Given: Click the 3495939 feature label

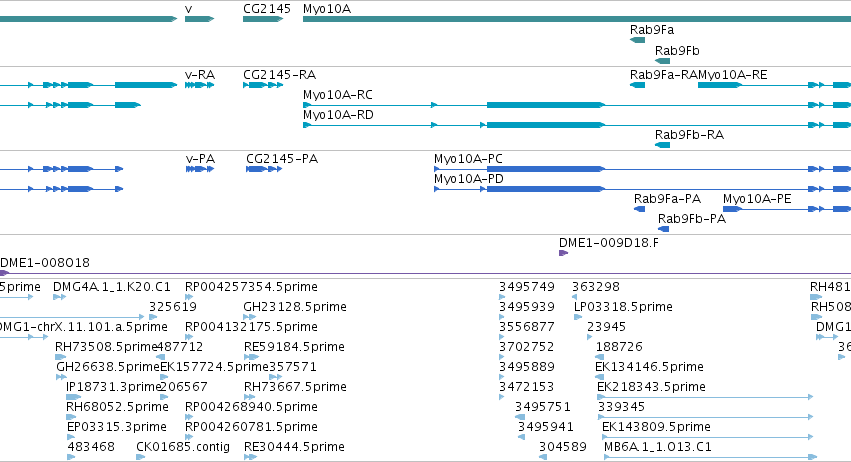Looking at the screenshot, I should (x=527, y=307).
